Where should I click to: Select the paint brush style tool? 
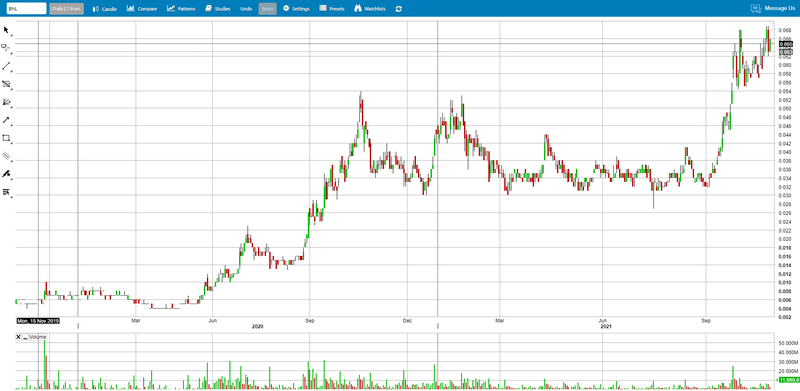click(x=6, y=175)
